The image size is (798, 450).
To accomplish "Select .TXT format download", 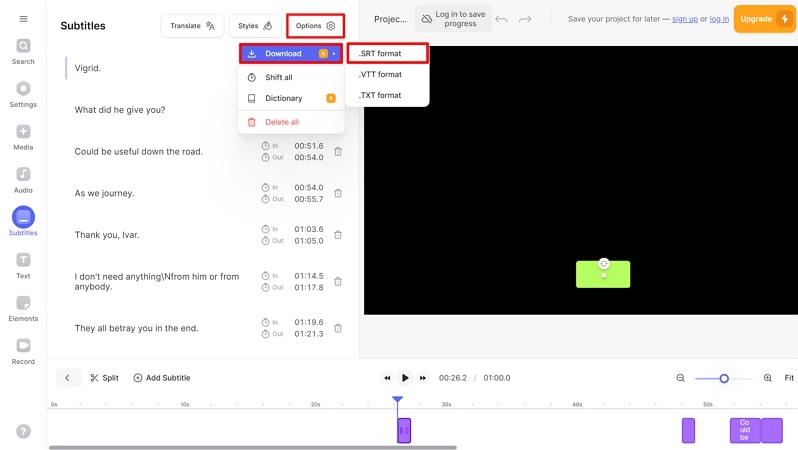I will (387, 95).
